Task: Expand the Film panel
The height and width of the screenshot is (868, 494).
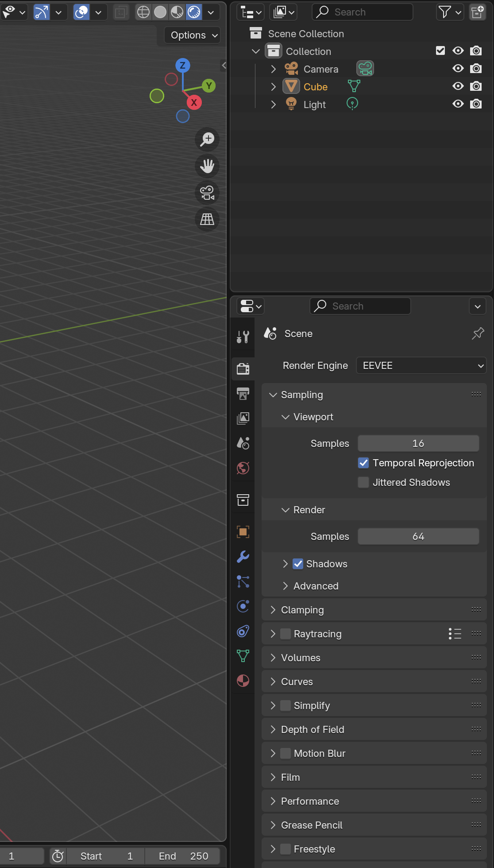Action: (x=273, y=777)
